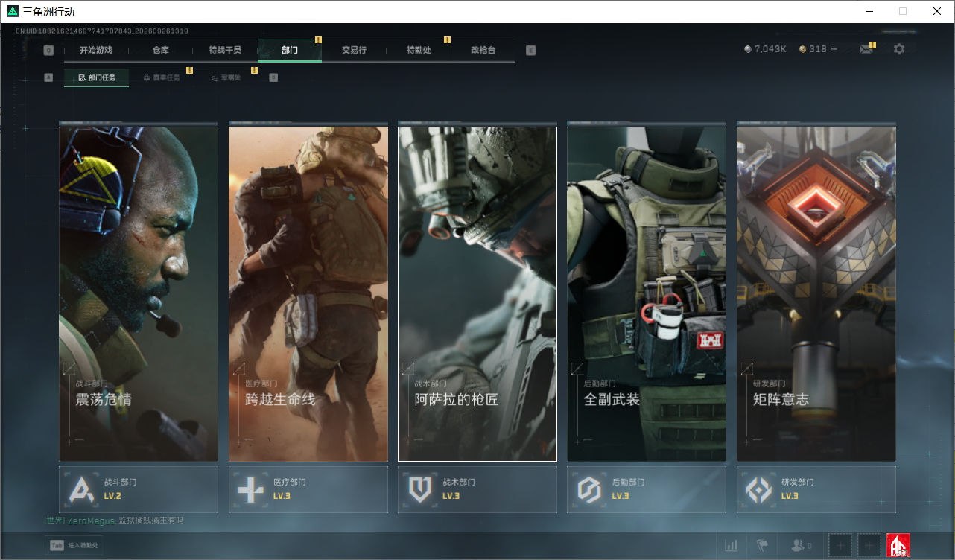
Task: Click the 7,043K currency amount
Action: [x=770, y=49]
